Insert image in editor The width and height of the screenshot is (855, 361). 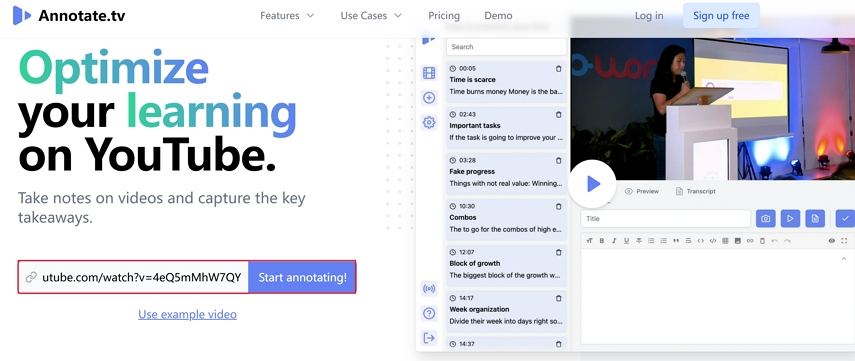click(x=738, y=240)
